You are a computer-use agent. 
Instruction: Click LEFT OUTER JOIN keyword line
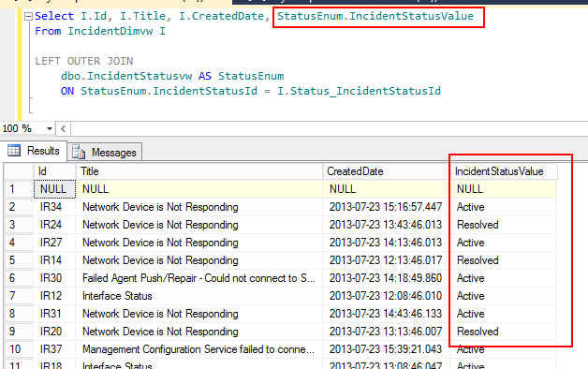pyautogui.click(x=84, y=61)
